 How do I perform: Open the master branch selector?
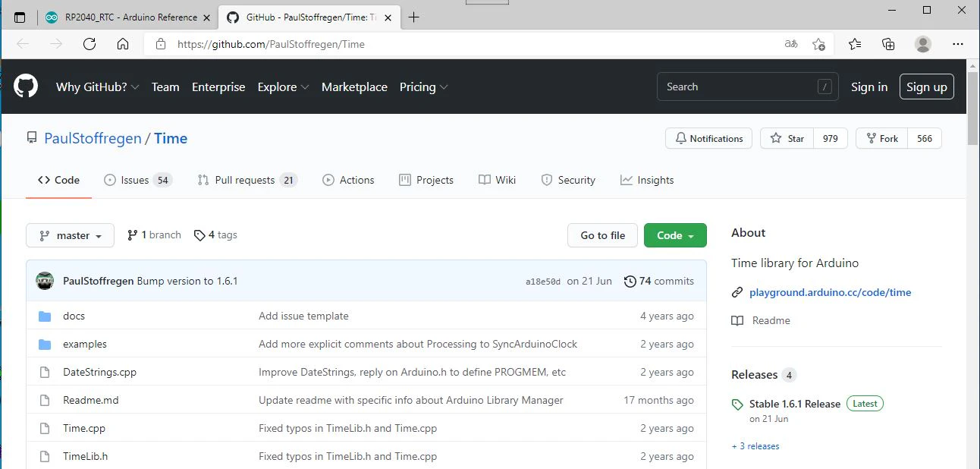pyautogui.click(x=70, y=235)
